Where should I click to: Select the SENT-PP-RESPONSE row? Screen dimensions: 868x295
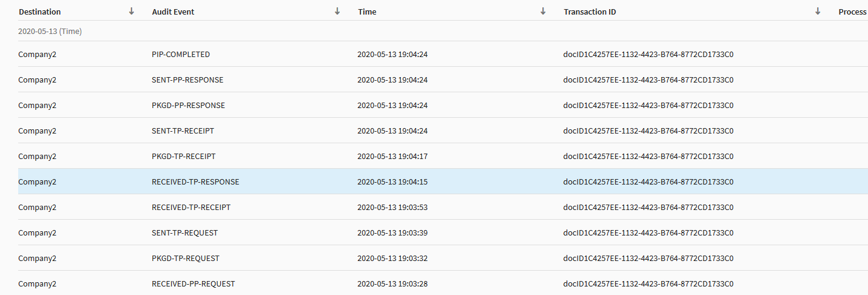443,80
